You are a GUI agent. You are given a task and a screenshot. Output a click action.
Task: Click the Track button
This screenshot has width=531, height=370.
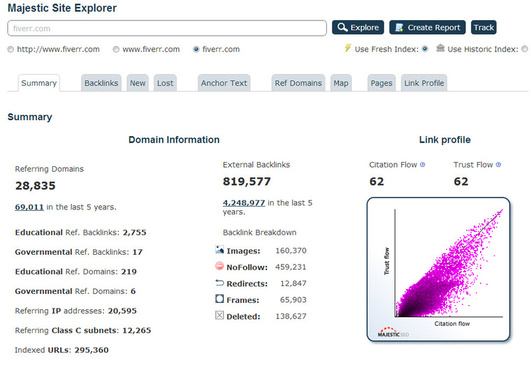484,27
